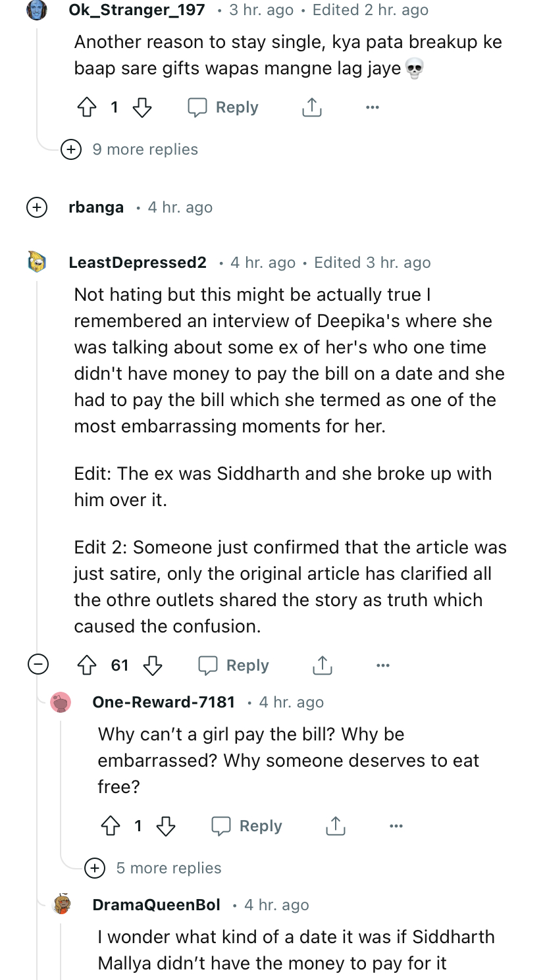Open more options on LeastDepressed2's comment
The image size is (545, 980).
coord(383,665)
